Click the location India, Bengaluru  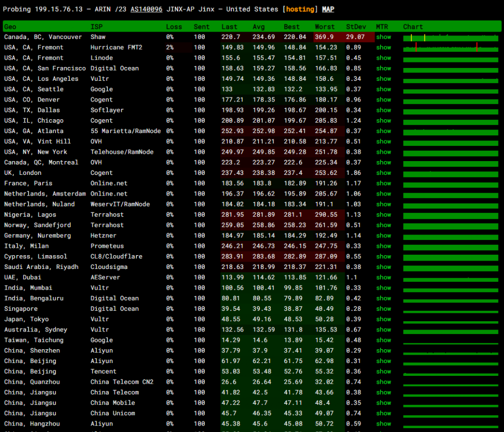(34, 298)
